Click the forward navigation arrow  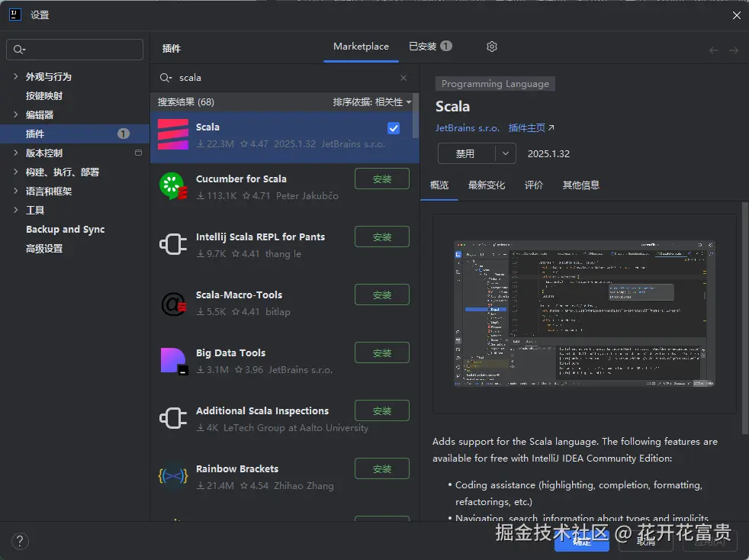pyautogui.click(x=734, y=50)
